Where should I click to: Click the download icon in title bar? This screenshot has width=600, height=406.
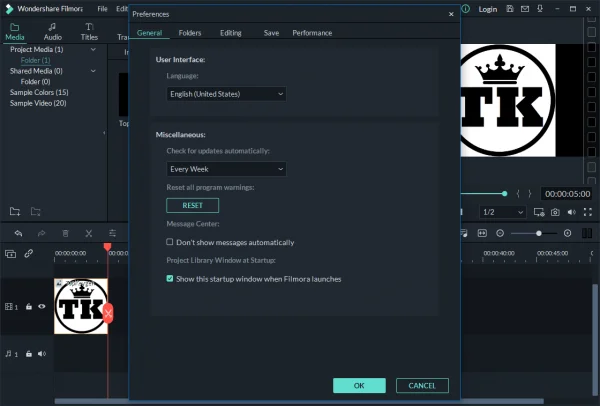(x=540, y=8)
